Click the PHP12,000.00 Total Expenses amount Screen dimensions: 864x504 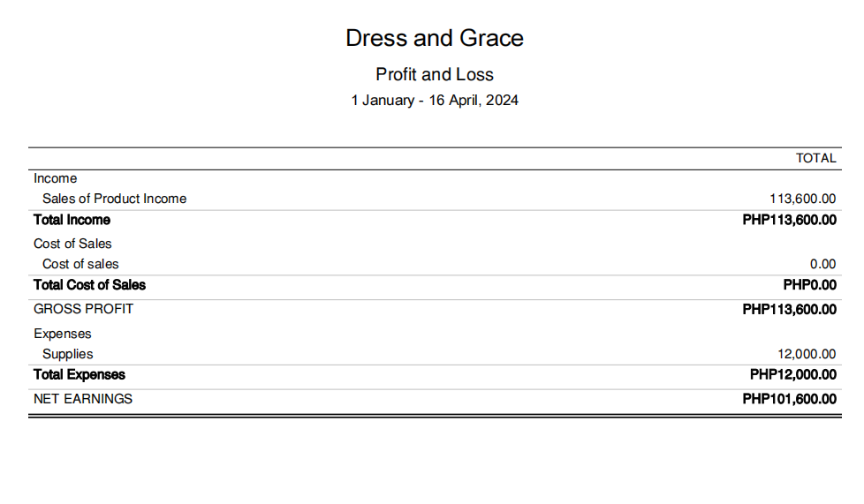click(792, 374)
